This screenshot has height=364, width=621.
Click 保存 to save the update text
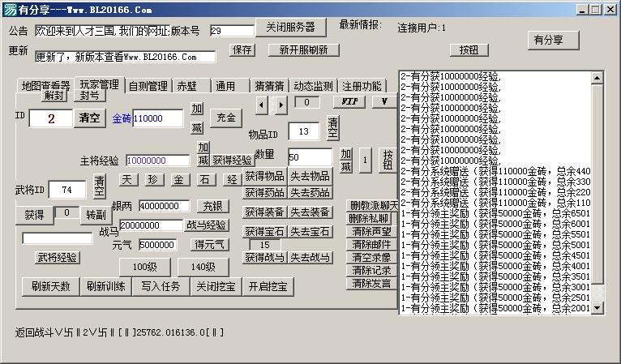tap(242, 50)
